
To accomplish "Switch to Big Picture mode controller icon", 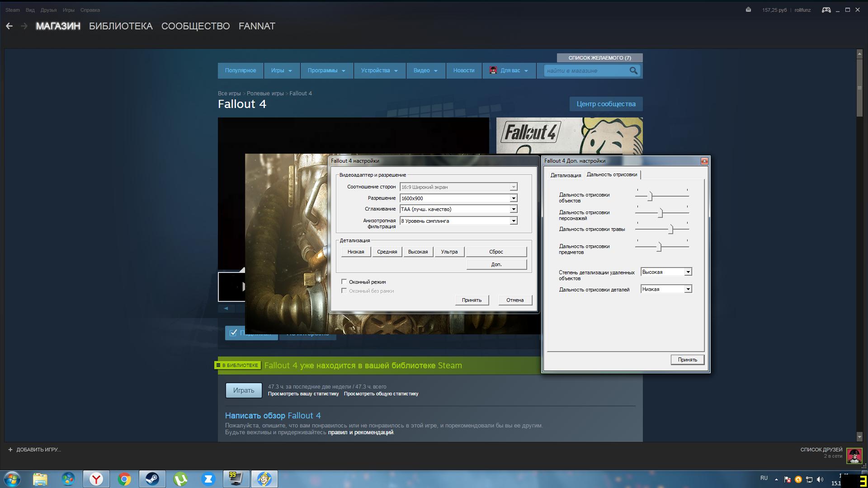I will click(826, 9).
